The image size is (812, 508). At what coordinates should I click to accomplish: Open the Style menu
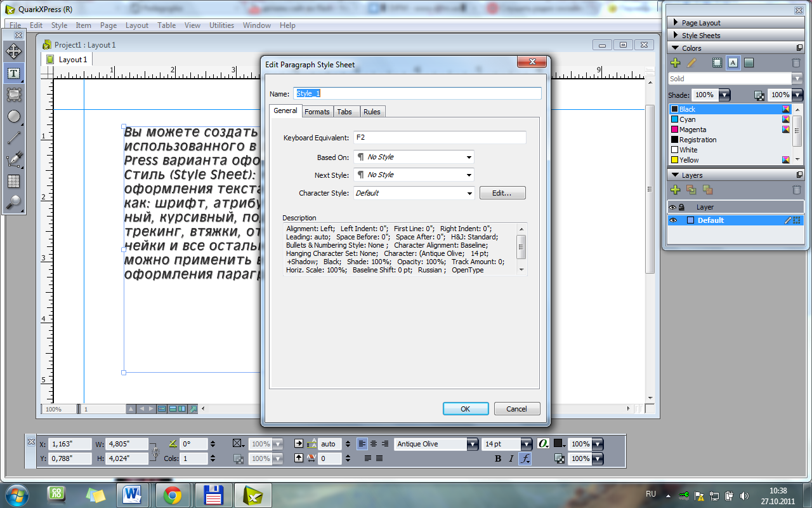tap(59, 25)
